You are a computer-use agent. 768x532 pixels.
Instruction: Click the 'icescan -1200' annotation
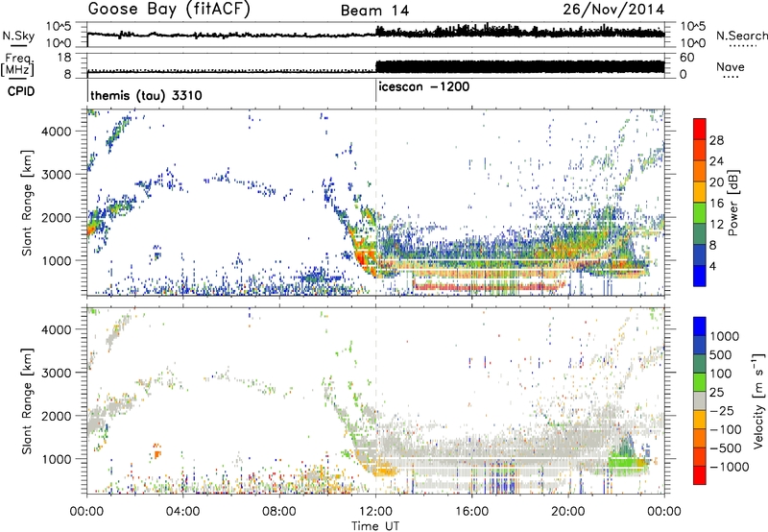(424, 86)
